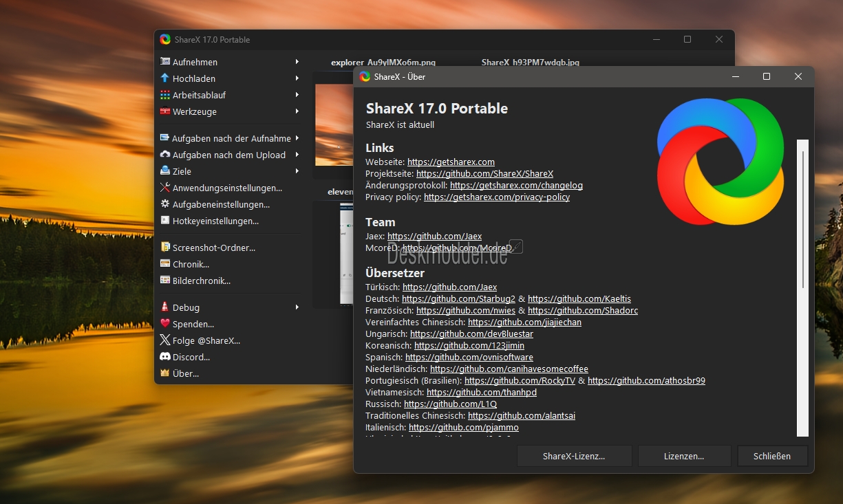The width and height of the screenshot is (843, 504).
Task: Open the github.com/Shadorc translator link
Action: [x=583, y=311]
